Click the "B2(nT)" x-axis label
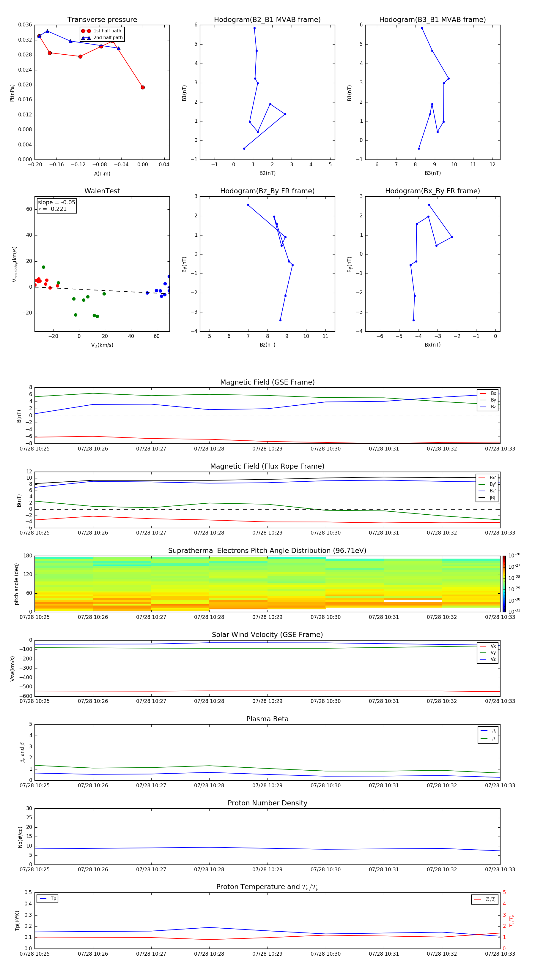535x980 pixels. (x=267, y=173)
